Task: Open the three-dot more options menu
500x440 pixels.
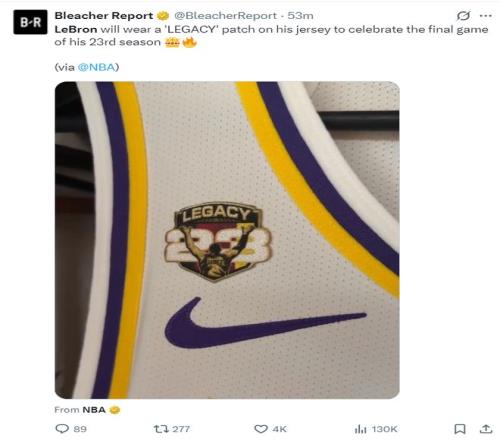Action: [x=486, y=16]
